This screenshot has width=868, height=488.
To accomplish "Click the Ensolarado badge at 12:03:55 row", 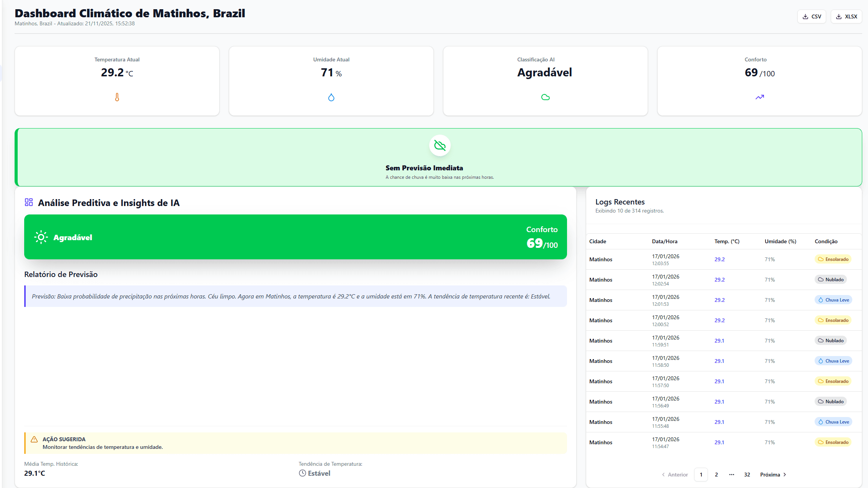I will 833,259.
